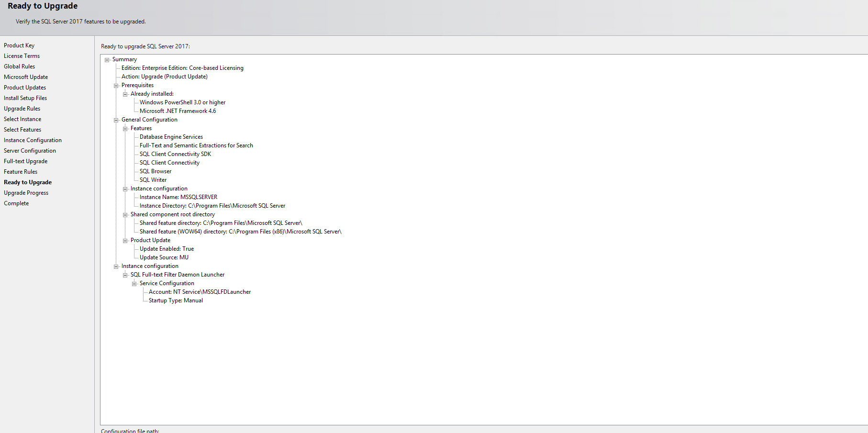Collapse the Product Update tree node
The height and width of the screenshot is (433, 868).
click(x=125, y=241)
